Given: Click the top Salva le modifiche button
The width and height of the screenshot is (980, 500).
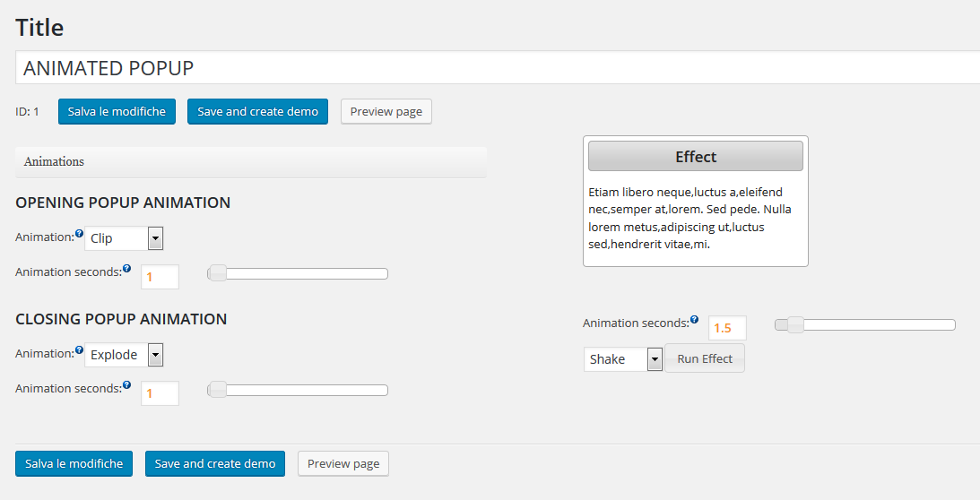Looking at the screenshot, I should click(117, 111).
